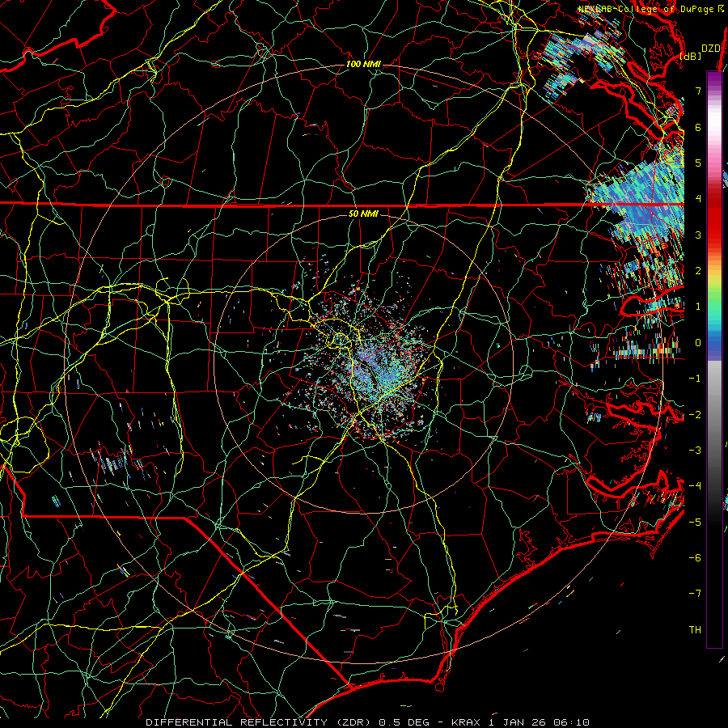Click the red 4 dB band of the color bar
The image size is (728, 728).
(x=714, y=199)
